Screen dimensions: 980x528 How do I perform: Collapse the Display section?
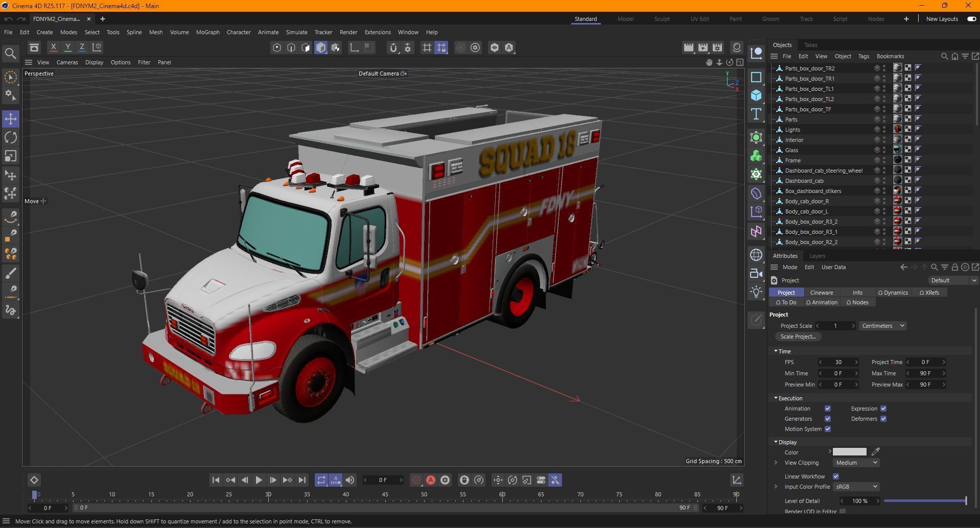tap(776, 442)
